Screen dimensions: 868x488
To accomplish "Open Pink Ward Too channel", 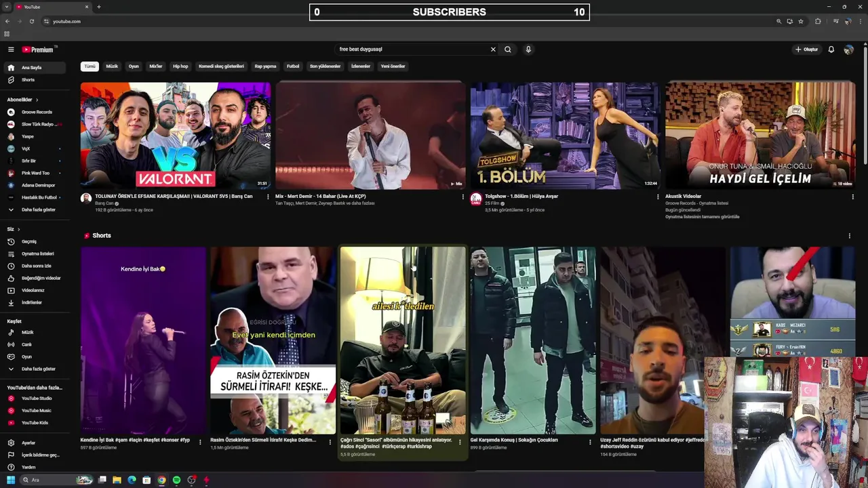I will click(34, 173).
